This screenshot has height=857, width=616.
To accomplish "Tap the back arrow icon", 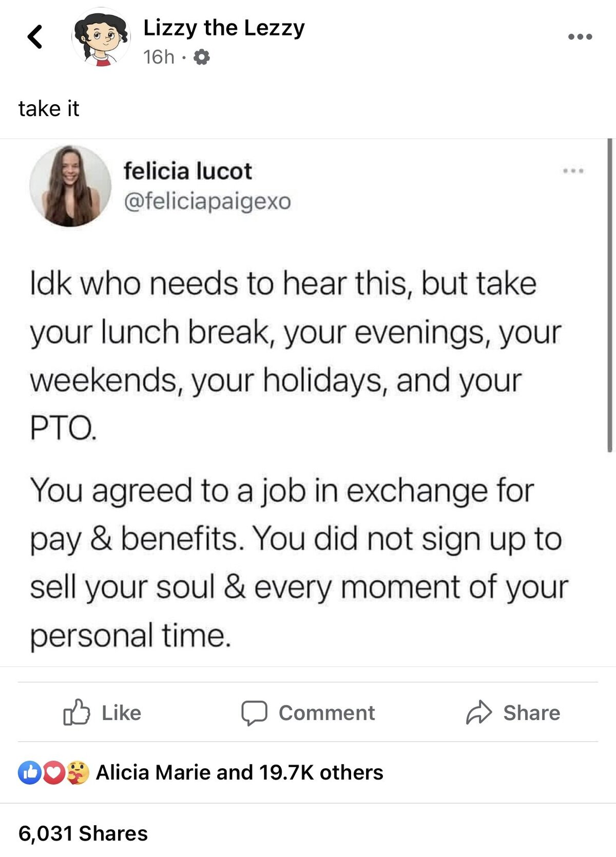I will (x=35, y=36).
